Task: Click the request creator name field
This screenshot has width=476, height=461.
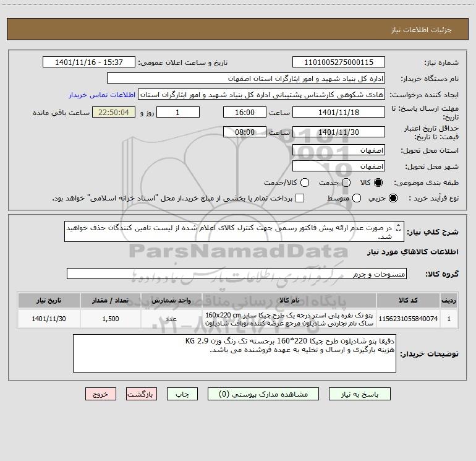Action: pyautogui.click(x=261, y=95)
